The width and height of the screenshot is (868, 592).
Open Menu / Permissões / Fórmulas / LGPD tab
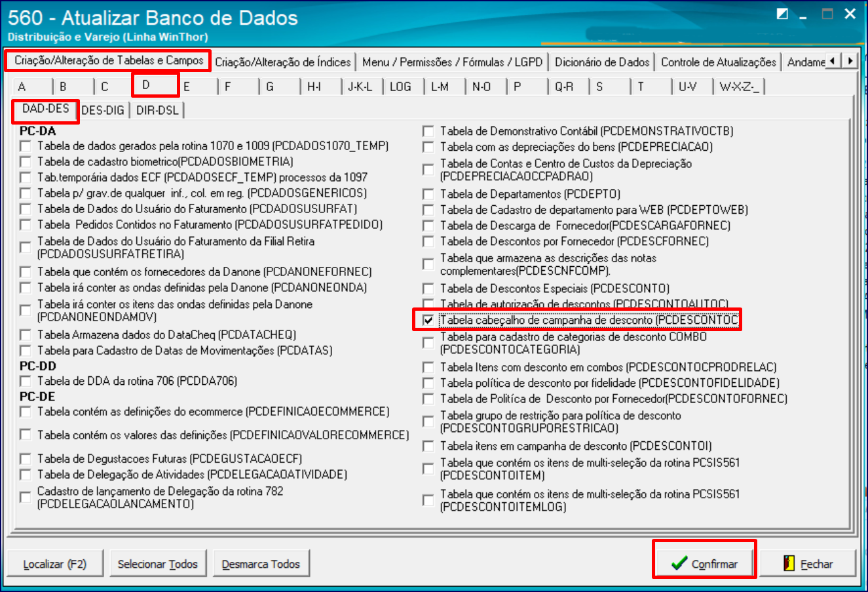pyautogui.click(x=452, y=62)
